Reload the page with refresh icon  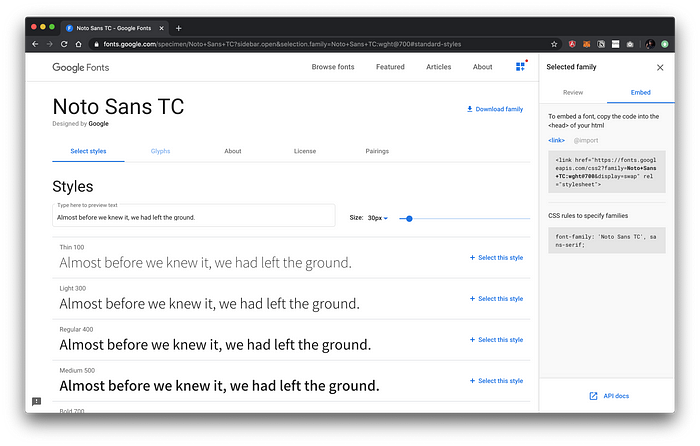(x=64, y=44)
